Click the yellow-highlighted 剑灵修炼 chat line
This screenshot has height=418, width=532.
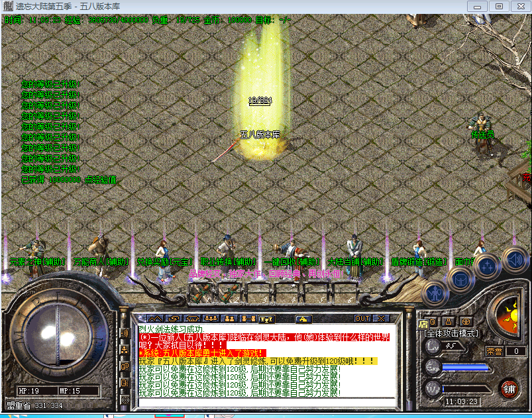(258, 361)
